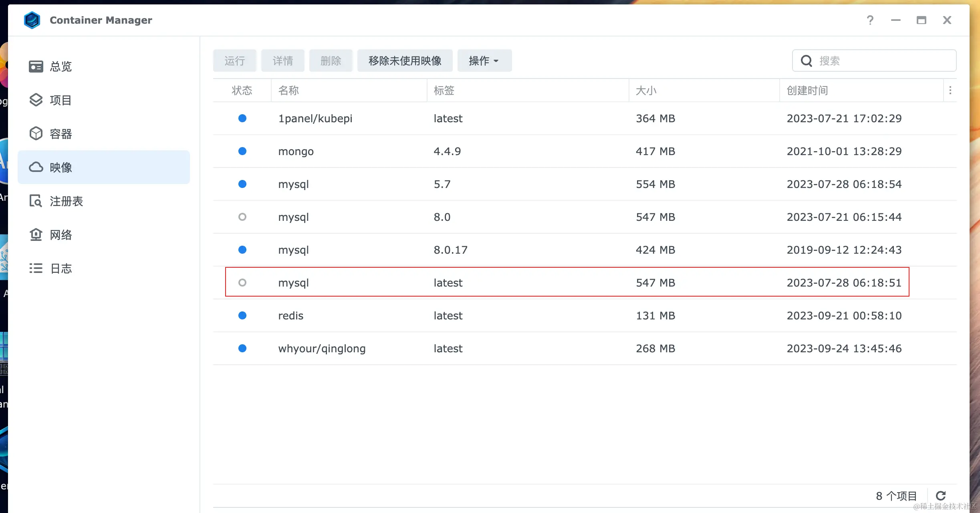This screenshot has width=980, height=513.
Task: Open the 容器 containers section
Action: [60, 134]
